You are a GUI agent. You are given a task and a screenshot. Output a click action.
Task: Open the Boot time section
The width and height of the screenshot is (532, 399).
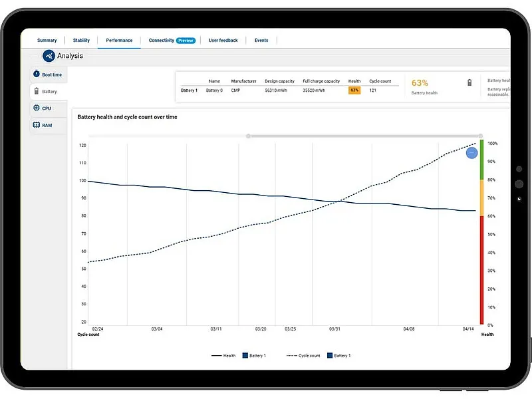click(x=49, y=74)
